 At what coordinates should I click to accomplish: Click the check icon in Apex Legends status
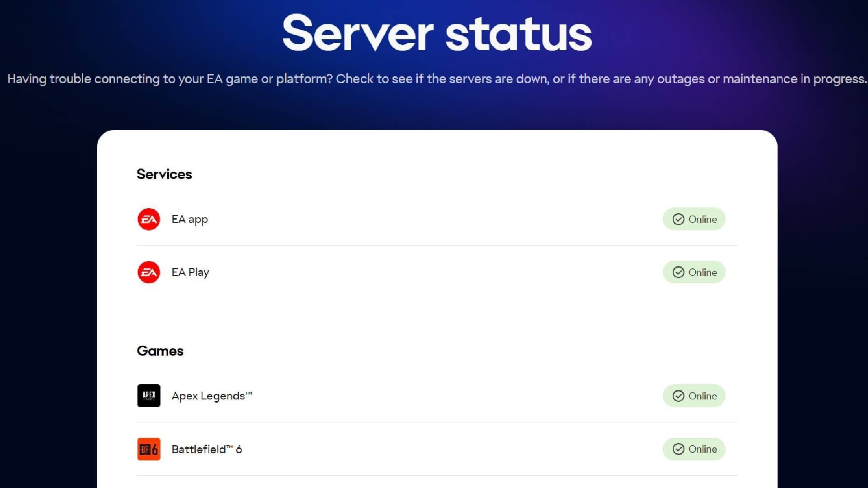(678, 396)
